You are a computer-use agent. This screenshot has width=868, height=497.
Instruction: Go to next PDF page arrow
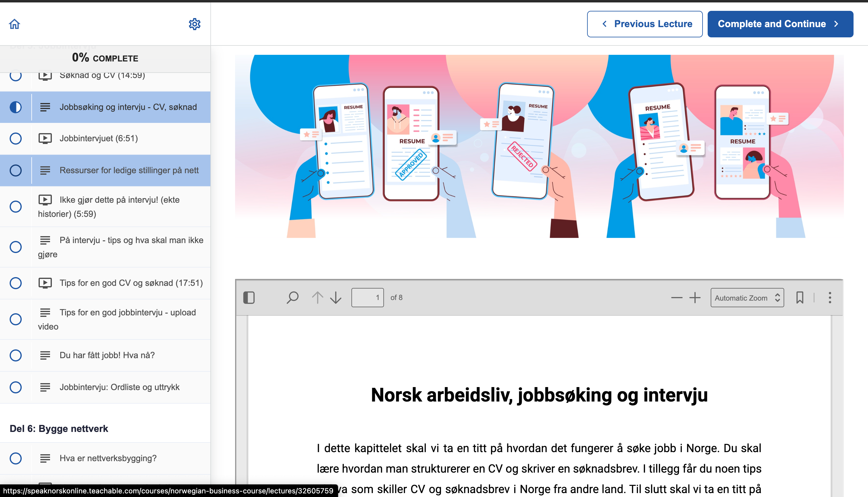[x=336, y=298]
